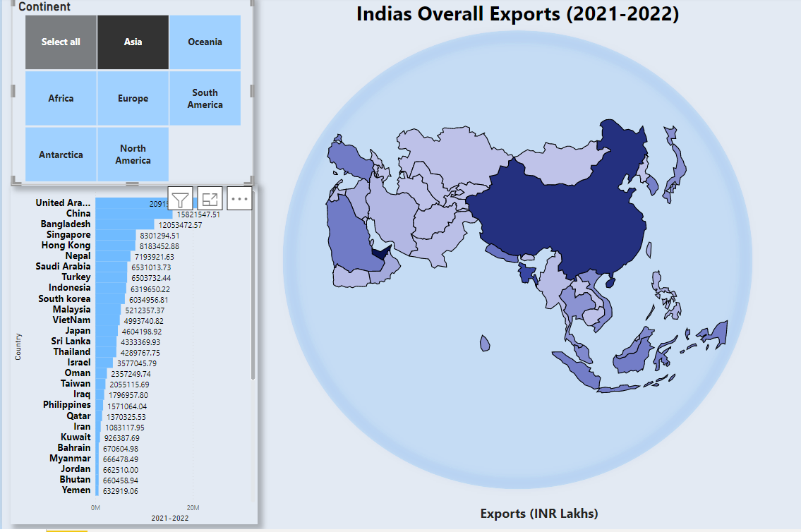Click the Country axis label
This screenshot has width=801, height=532.
[x=18, y=346]
